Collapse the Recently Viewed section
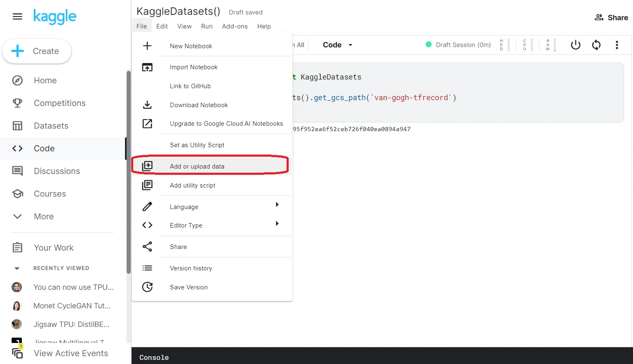 17,268
